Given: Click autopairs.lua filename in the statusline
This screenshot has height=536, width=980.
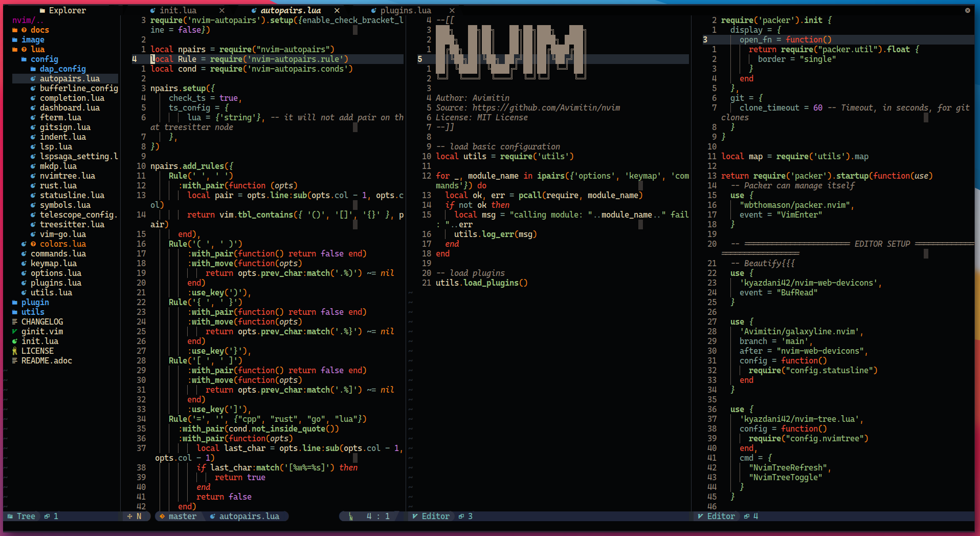Looking at the screenshot, I should point(249,516).
